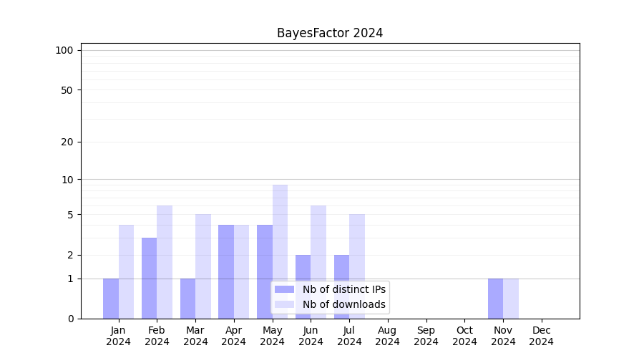This screenshot has height=358, width=644.
Task: Click the "50" y-axis tick label
Action: (67, 90)
